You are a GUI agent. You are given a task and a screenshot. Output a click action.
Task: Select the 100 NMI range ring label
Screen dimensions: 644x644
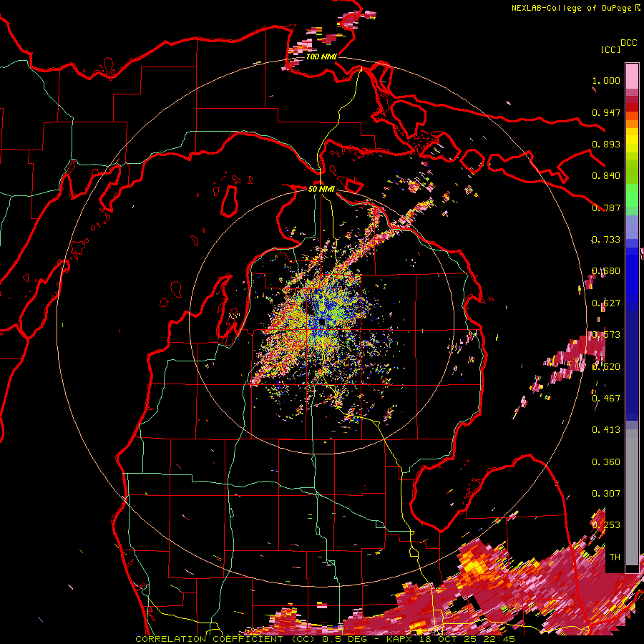(x=321, y=57)
